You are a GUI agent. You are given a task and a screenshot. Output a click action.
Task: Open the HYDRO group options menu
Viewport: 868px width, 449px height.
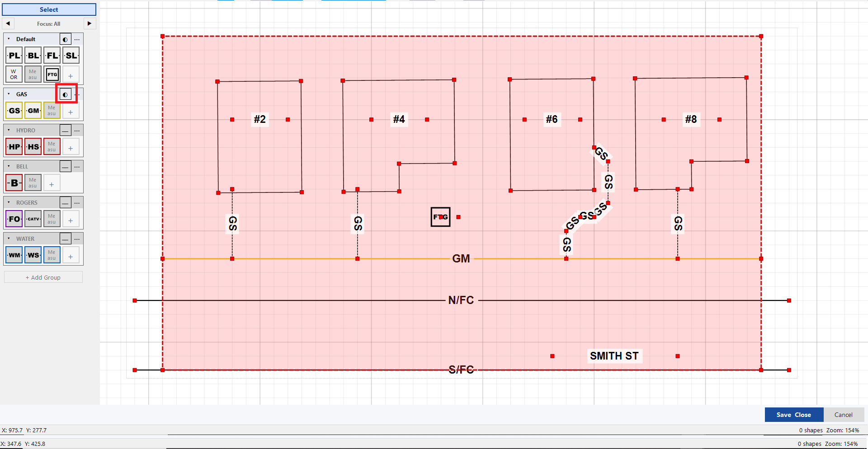[x=77, y=131]
